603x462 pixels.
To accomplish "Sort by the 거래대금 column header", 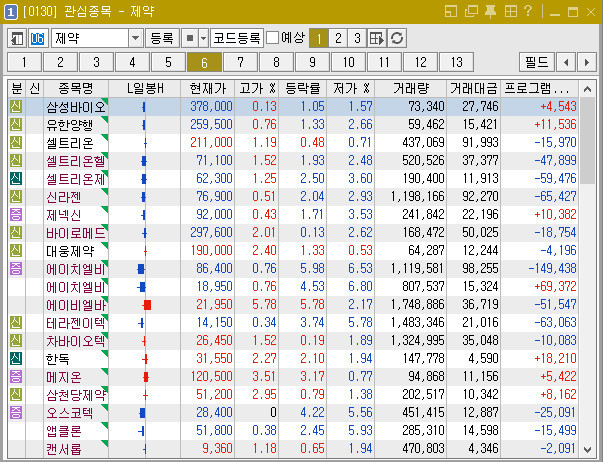I will (473, 89).
